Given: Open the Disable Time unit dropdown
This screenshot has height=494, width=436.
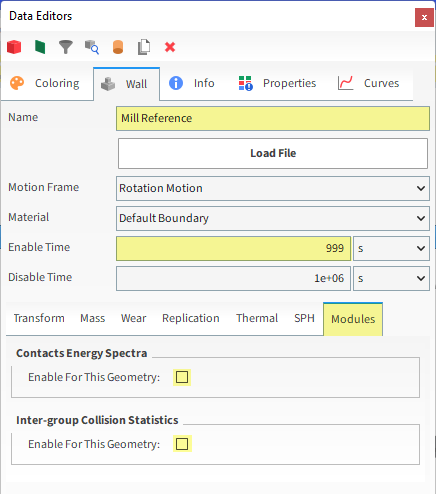Looking at the screenshot, I should (391, 278).
